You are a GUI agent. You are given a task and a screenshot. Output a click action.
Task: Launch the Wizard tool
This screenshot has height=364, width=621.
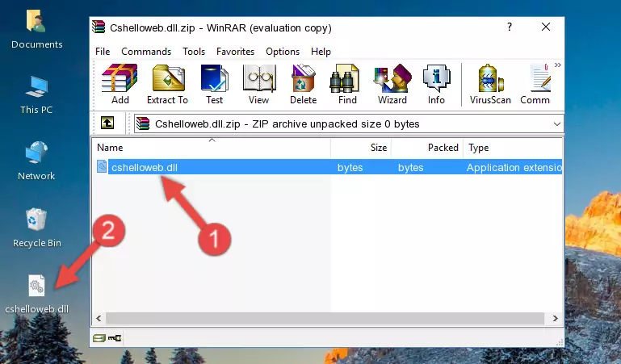pyautogui.click(x=392, y=85)
